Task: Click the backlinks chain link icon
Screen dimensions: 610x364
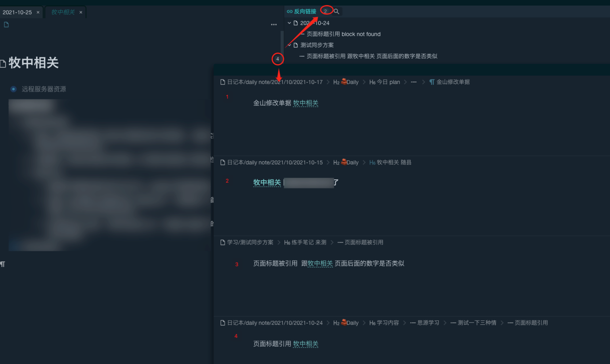Action: point(290,11)
